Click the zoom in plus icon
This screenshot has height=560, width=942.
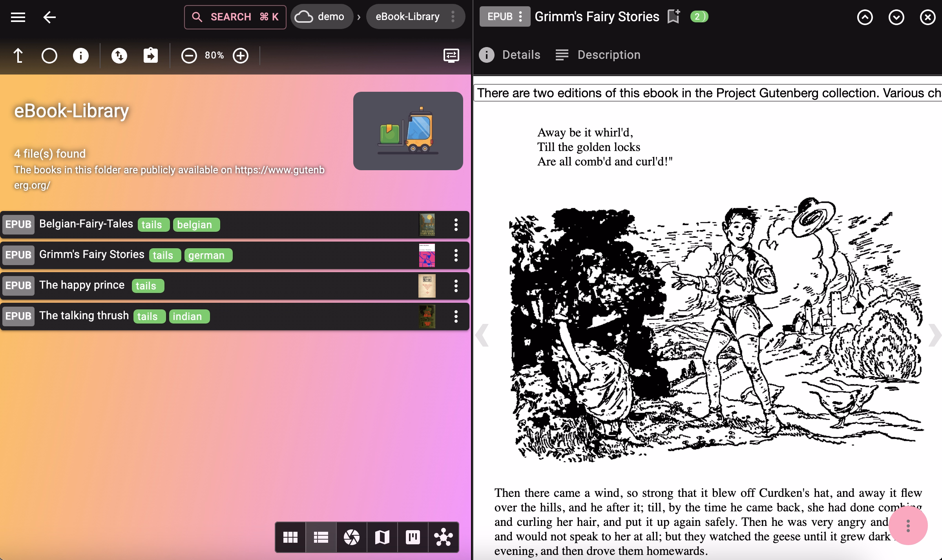click(241, 56)
